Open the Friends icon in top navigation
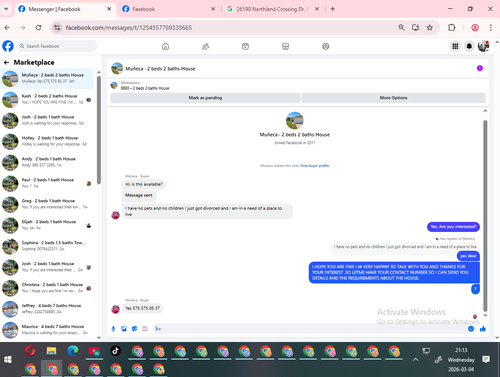 point(205,46)
